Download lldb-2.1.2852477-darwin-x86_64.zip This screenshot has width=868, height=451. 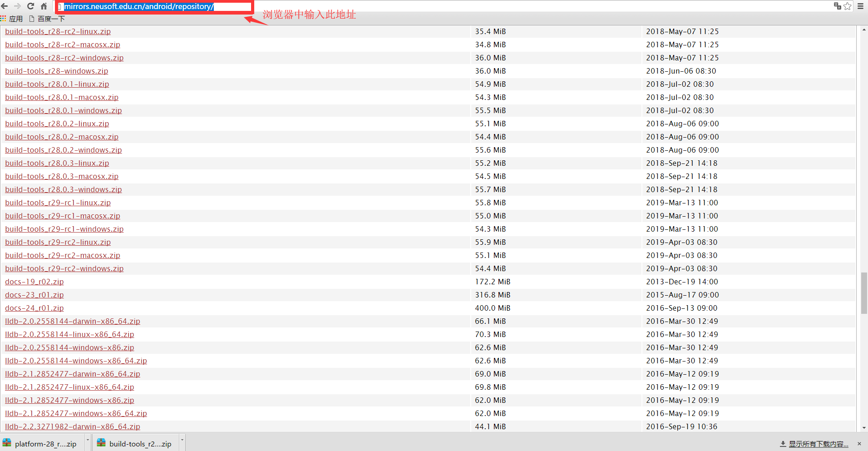pos(72,374)
